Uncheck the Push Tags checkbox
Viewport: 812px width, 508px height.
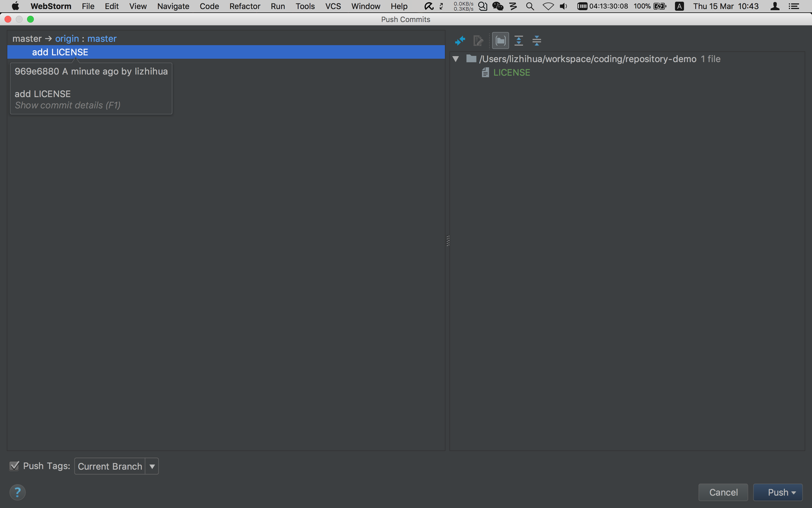coord(14,466)
